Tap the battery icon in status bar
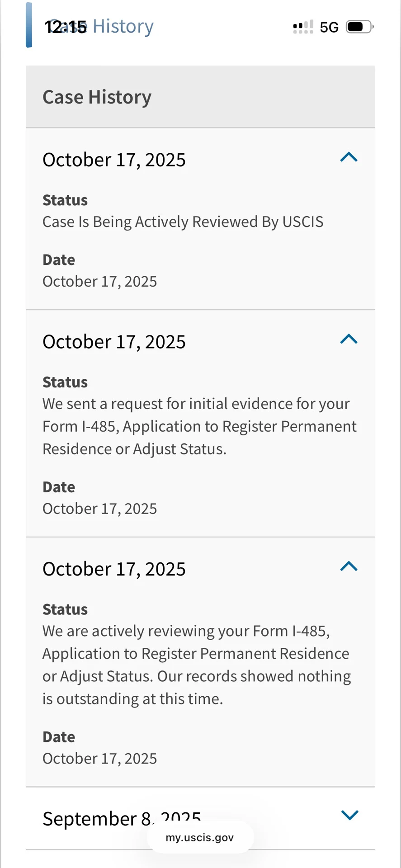401x868 pixels. [359, 27]
